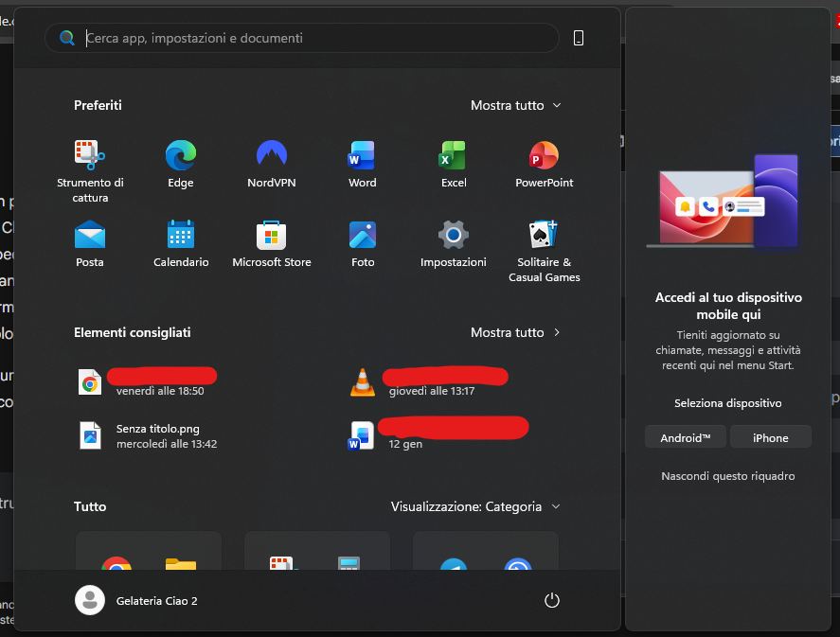The width and height of the screenshot is (840, 637).
Task: Click Nascondi questo riquadro link
Action: (728, 476)
